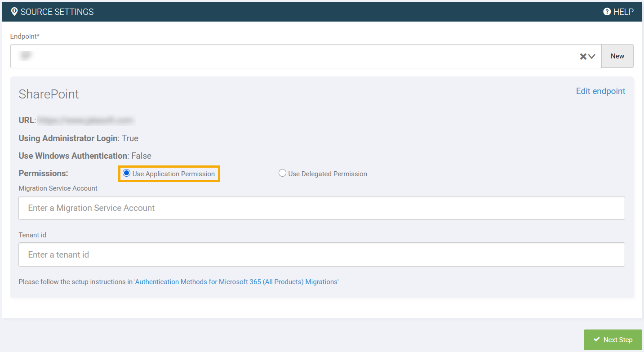Open 'Authentication Methods for Microsoft 365' instructions link
644x352 pixels.
coord(236,281)
